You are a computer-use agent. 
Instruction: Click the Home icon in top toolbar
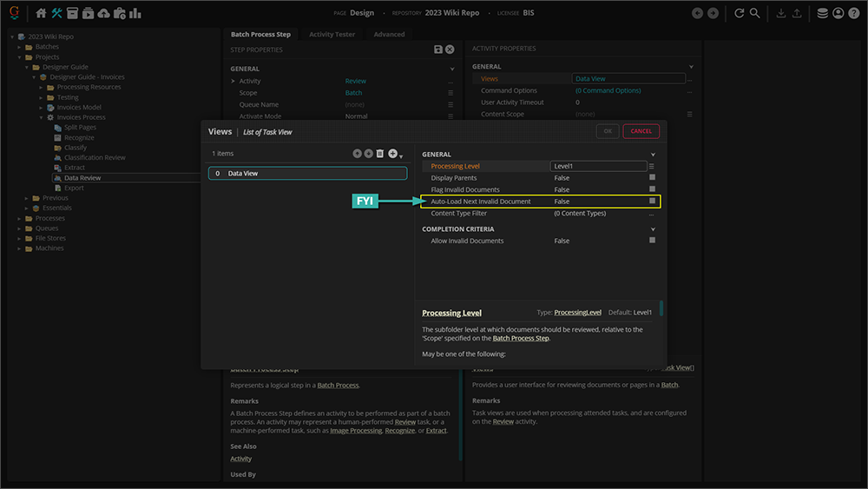tap(41, 13)
